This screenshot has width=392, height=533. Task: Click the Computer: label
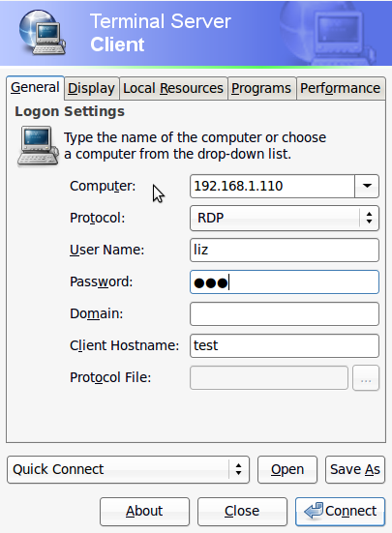pyautogui.click(x=103, y=186)
